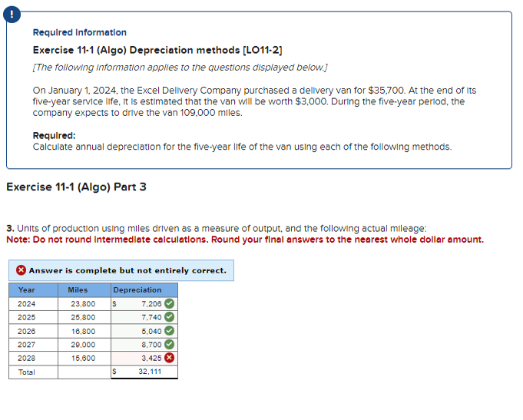Click the 'Answer is complete but not entirely correct.' banner text

[x=127, y=270]
